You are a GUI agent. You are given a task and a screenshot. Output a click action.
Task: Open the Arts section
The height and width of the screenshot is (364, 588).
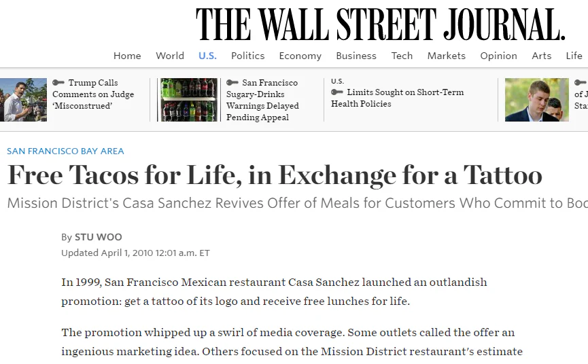click(542, 56)
